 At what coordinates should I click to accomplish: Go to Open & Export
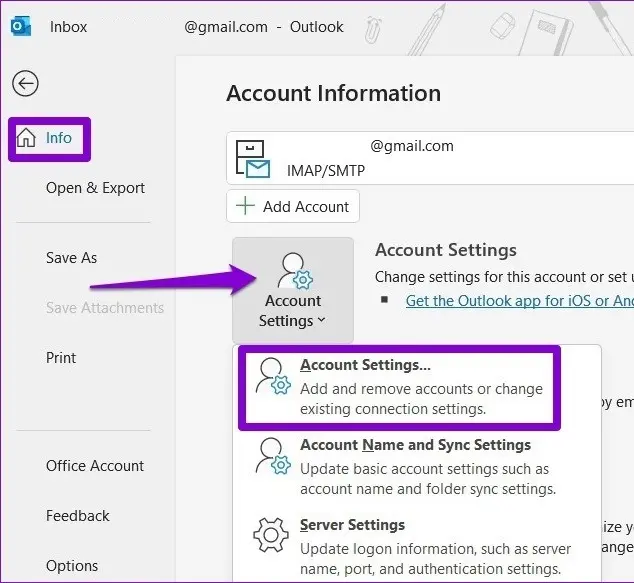point(95,188)
